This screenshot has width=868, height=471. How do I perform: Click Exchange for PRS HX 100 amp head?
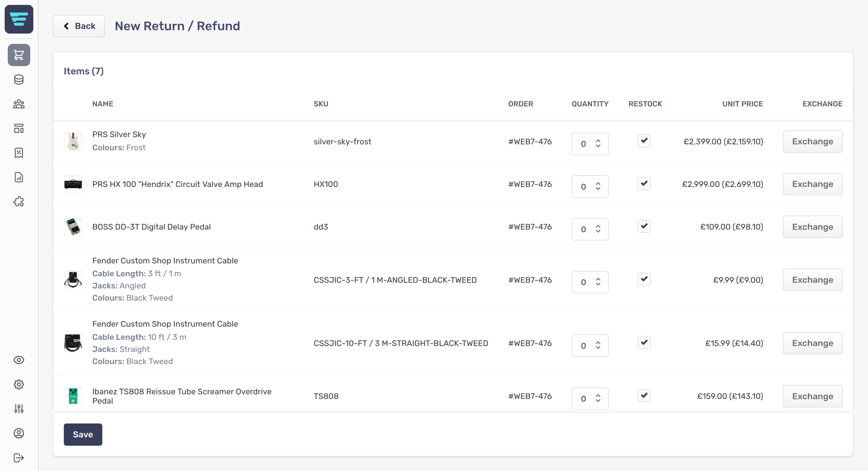coord(812,184)
